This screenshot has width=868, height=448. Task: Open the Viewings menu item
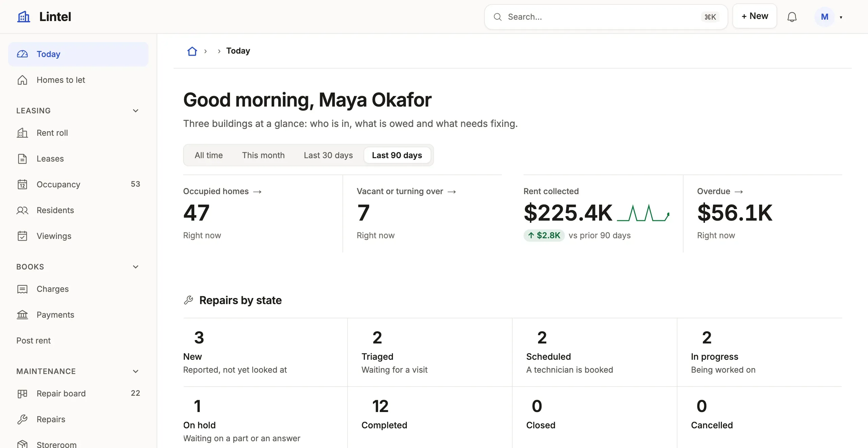78,236
